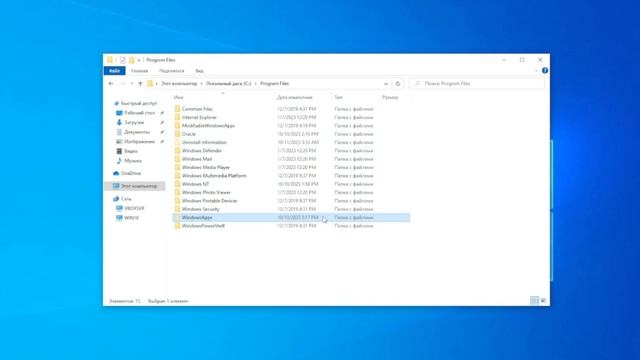
Task: Select the Windows Multimedia Platform folder name
Action: 214,176
